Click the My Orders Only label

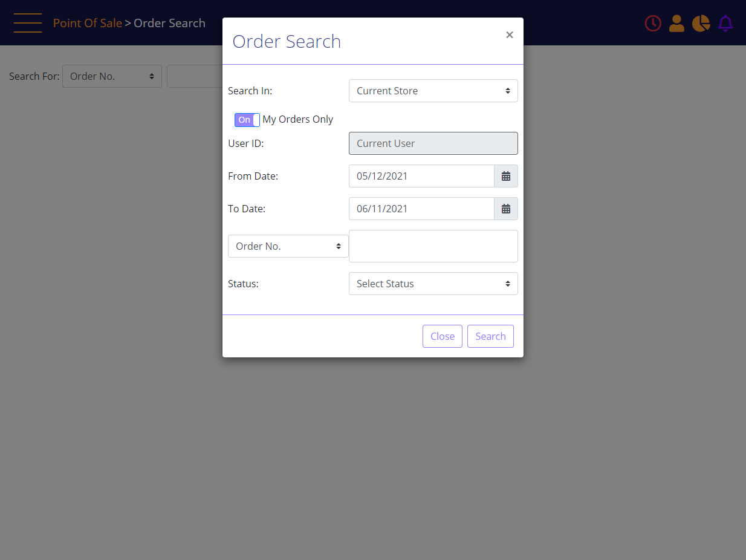(298, 119)
